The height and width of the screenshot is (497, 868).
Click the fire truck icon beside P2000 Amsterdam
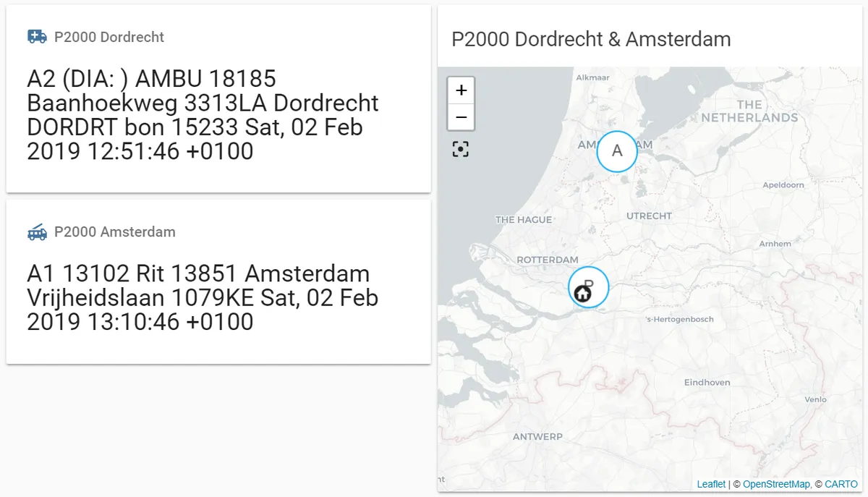pyautogui.click(x=37, y=231)
